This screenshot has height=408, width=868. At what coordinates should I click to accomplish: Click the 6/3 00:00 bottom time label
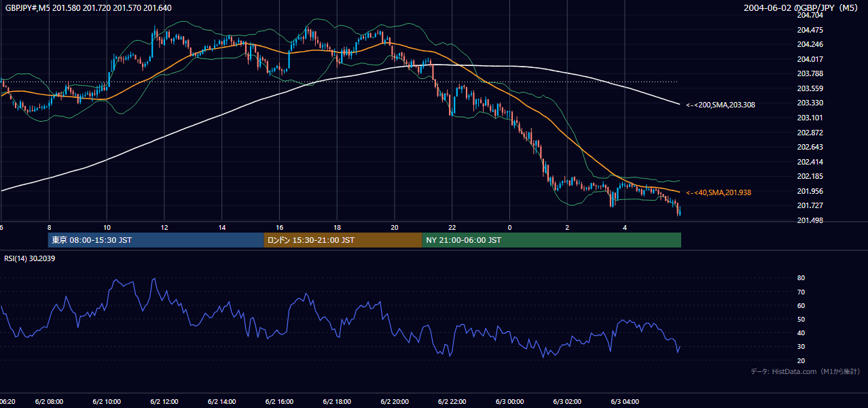click(510, 402)
